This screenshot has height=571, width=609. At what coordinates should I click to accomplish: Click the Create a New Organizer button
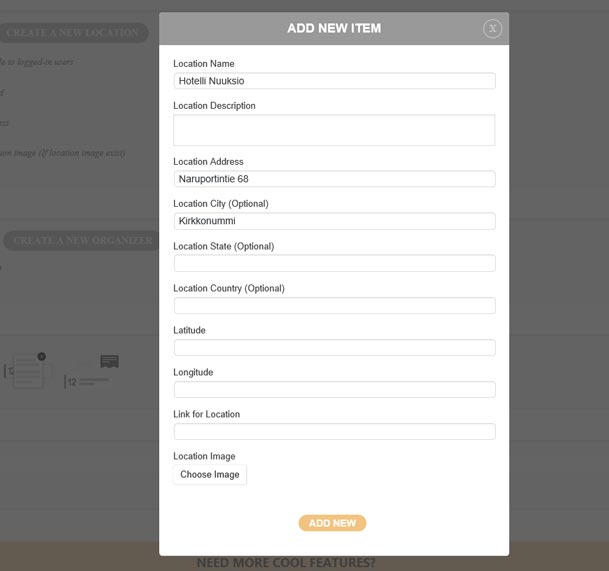pos(82,241)
